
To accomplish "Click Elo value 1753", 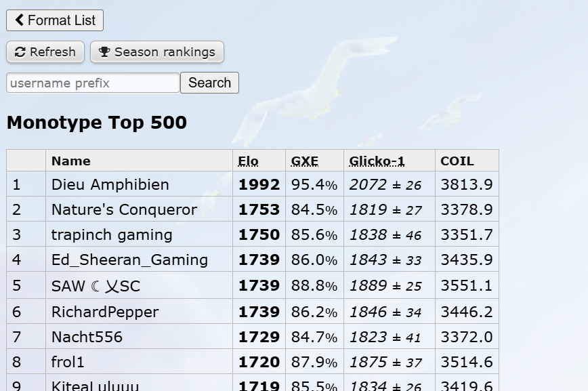I will (x=259, y=210).
